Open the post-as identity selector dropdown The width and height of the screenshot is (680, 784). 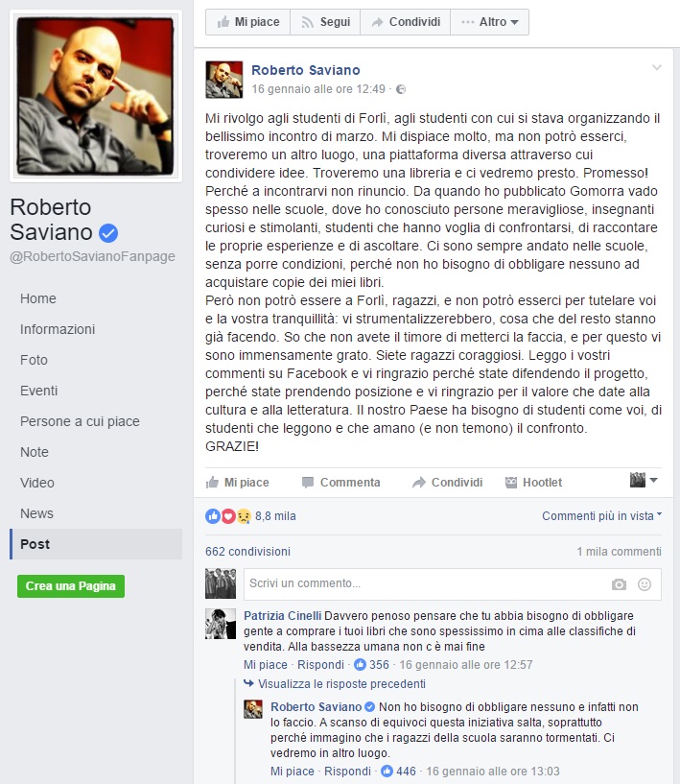[644, 480]
